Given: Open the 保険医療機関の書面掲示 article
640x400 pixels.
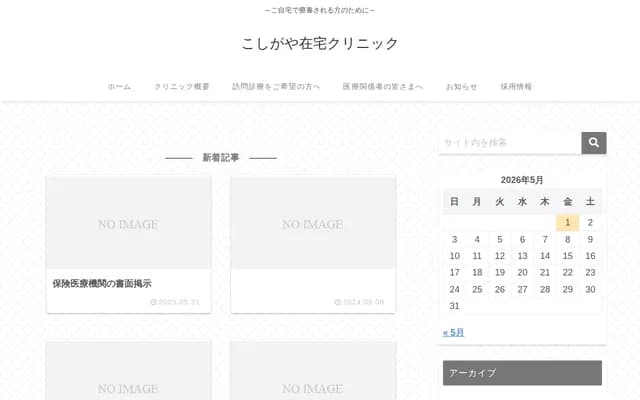Looking at the screenshot, I should [102, 283].
